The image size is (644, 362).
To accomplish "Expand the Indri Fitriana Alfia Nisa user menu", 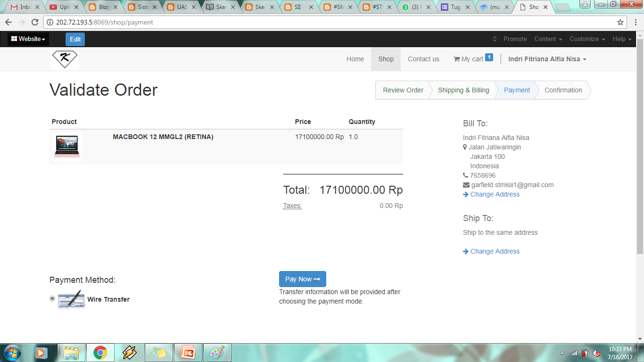I will pos(547,59).
